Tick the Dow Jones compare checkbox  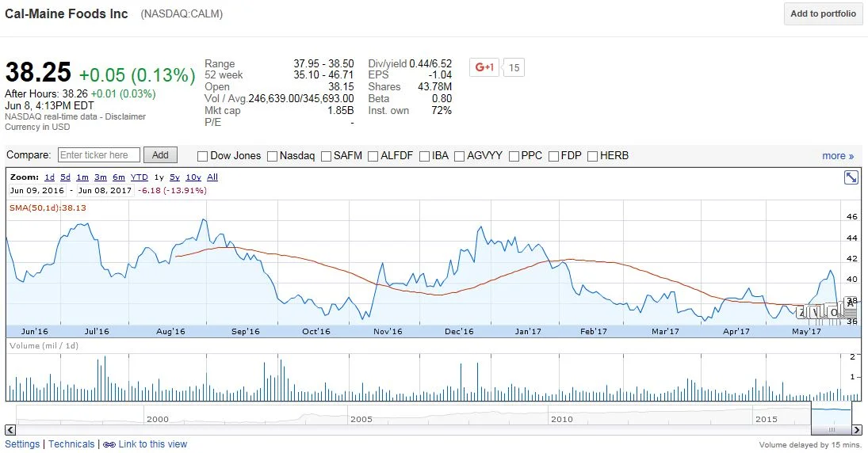(x=203, y=157)
